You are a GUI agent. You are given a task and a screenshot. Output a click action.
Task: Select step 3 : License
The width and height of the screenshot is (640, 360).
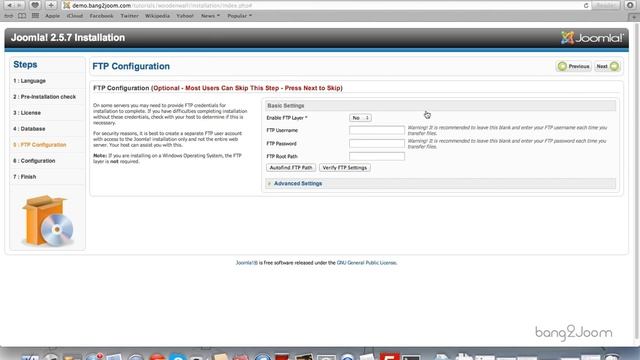tap(27, 113)
